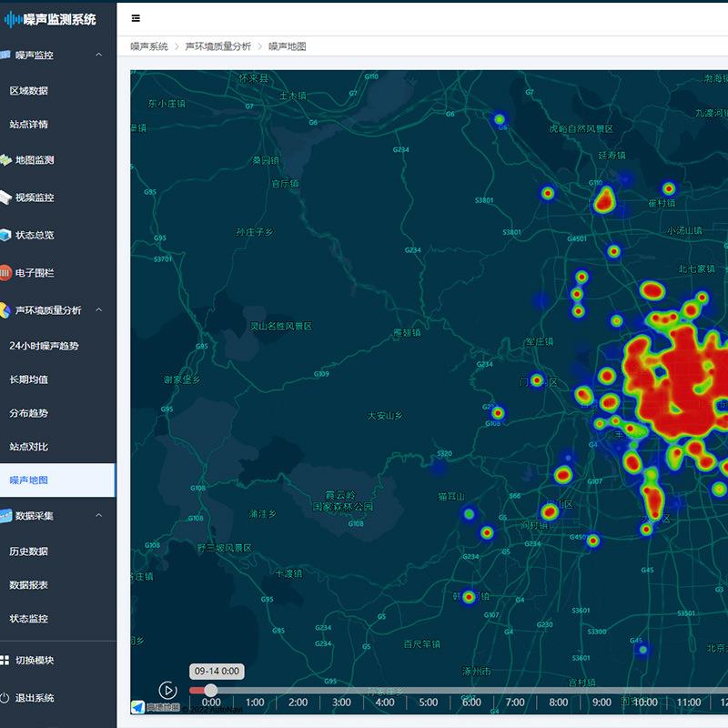
Task: Collapse the 噪声监控 menu chevron
Action: tap(99, 55)
